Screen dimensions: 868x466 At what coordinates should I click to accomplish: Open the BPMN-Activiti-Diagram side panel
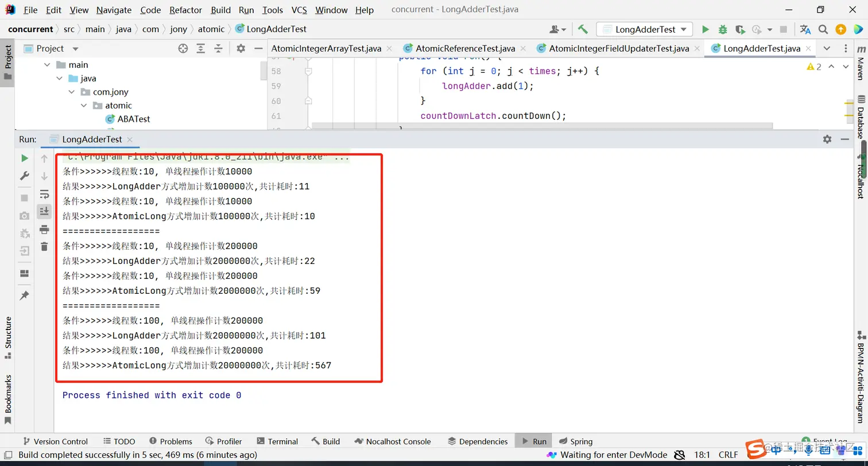[861, 376]
